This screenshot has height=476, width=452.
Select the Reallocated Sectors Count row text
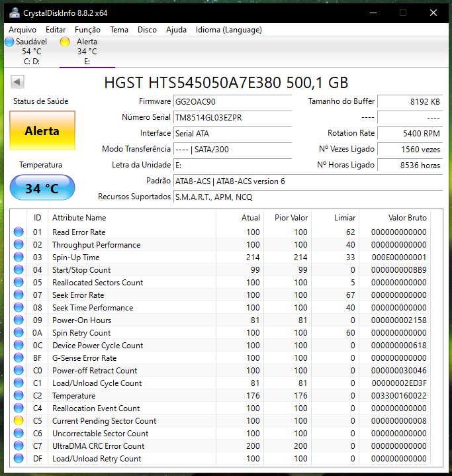[x=97, y=282]
